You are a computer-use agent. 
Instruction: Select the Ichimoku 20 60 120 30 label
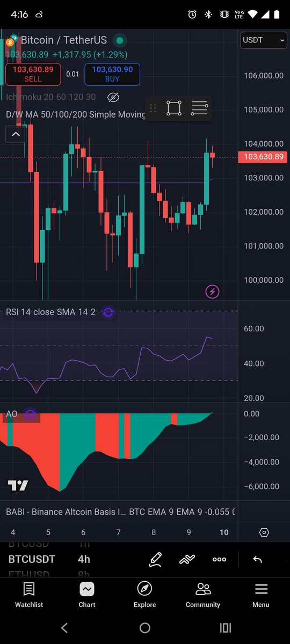coord(51,97)
